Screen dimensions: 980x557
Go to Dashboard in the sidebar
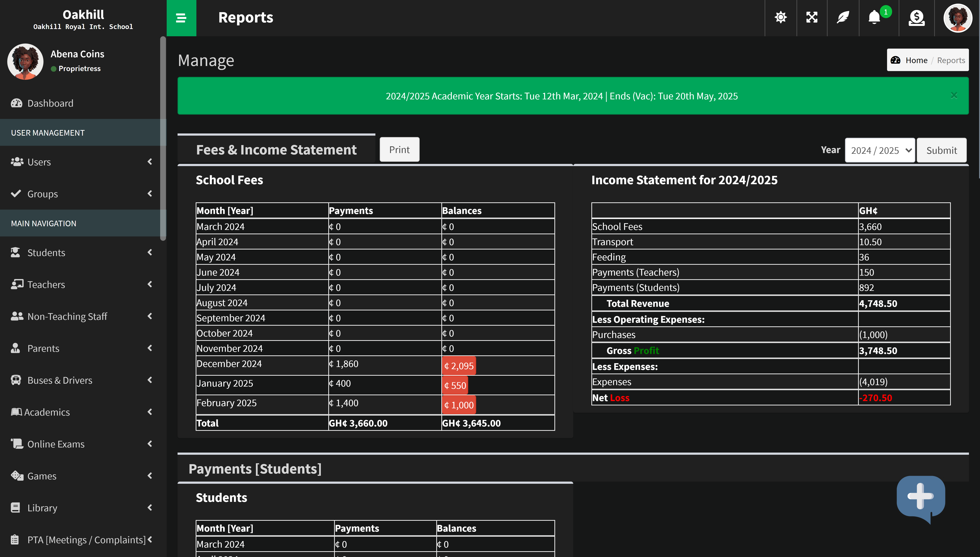coord(50,103)
